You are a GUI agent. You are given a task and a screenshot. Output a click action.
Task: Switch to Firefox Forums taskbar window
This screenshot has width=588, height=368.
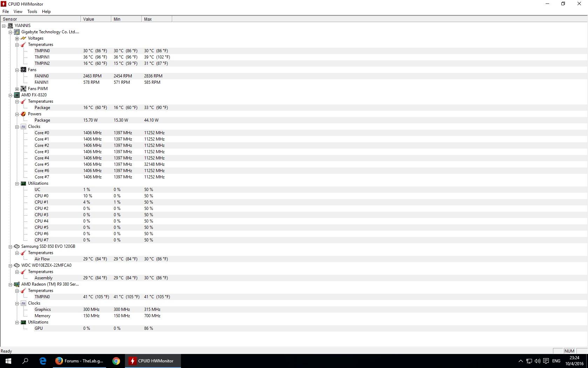(79, 361)
